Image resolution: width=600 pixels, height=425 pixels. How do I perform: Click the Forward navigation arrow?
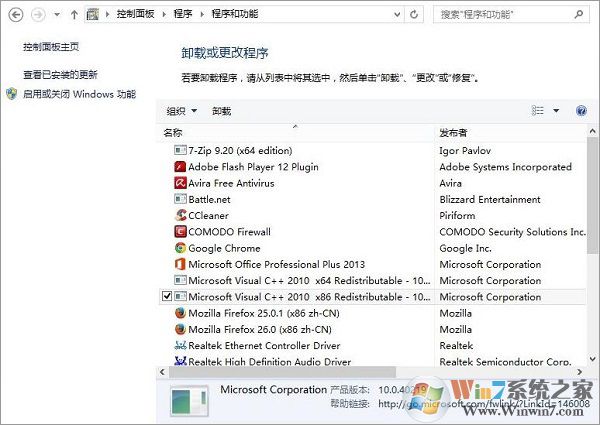pyautogui.click(x=38, y=15)
